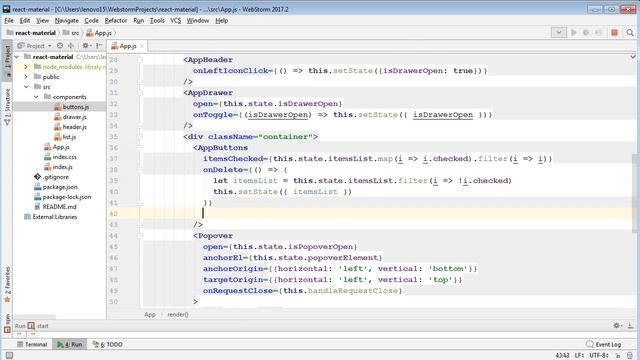Click Hide Project panel icon
The height and width of the screenshot is (360, 640).
pos(99,46)
